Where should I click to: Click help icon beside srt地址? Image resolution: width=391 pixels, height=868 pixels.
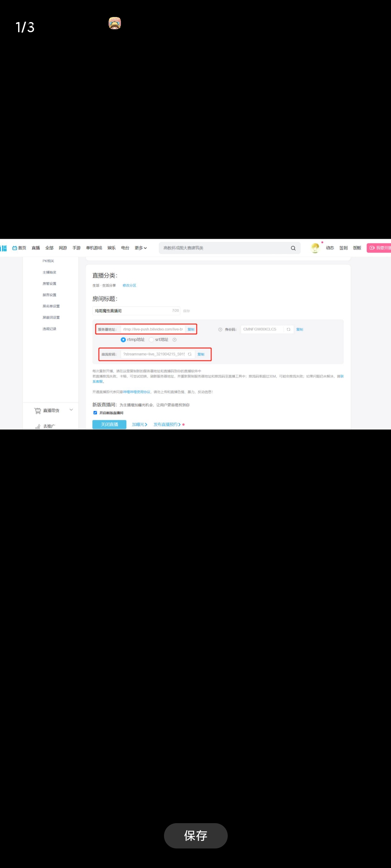pos(175,340)
